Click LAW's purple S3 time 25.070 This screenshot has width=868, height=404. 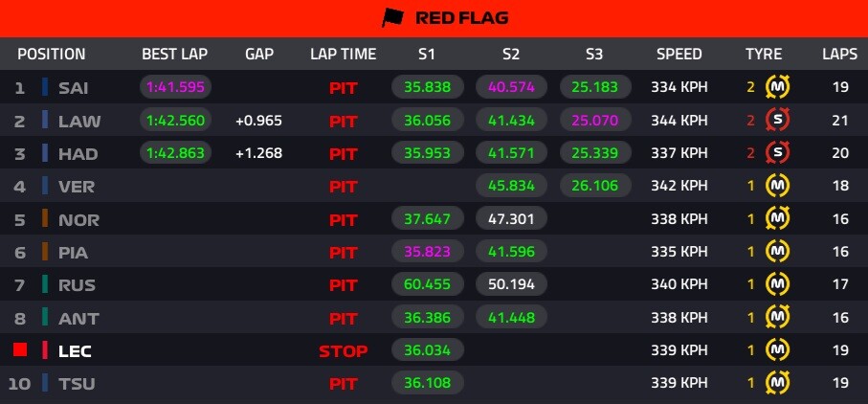pos(595,121)
